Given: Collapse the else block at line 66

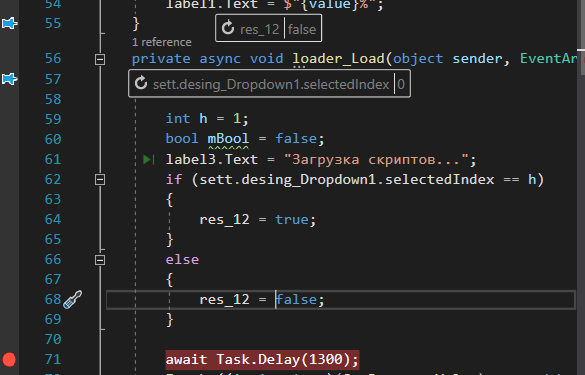Looking at the screenshot, I should click(100, 260).
